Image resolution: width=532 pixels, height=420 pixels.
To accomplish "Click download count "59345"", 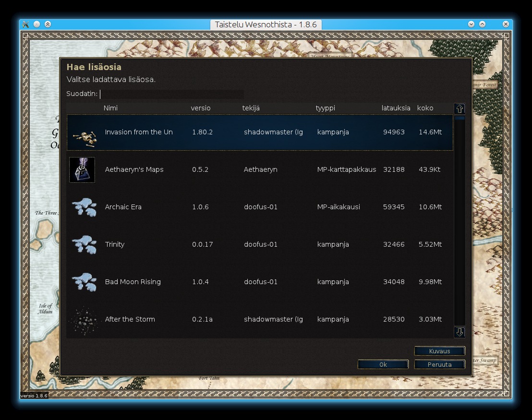I will (x=394, y=207).
